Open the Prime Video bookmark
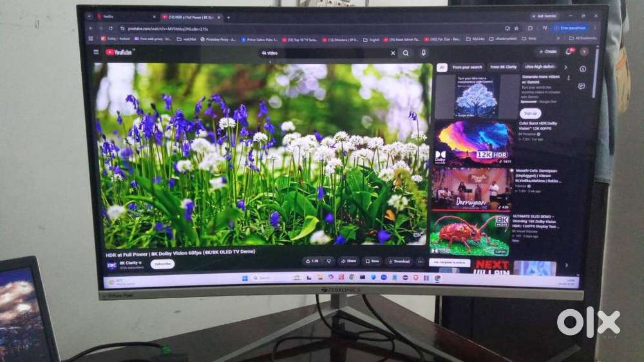 (x=259, y=40)
